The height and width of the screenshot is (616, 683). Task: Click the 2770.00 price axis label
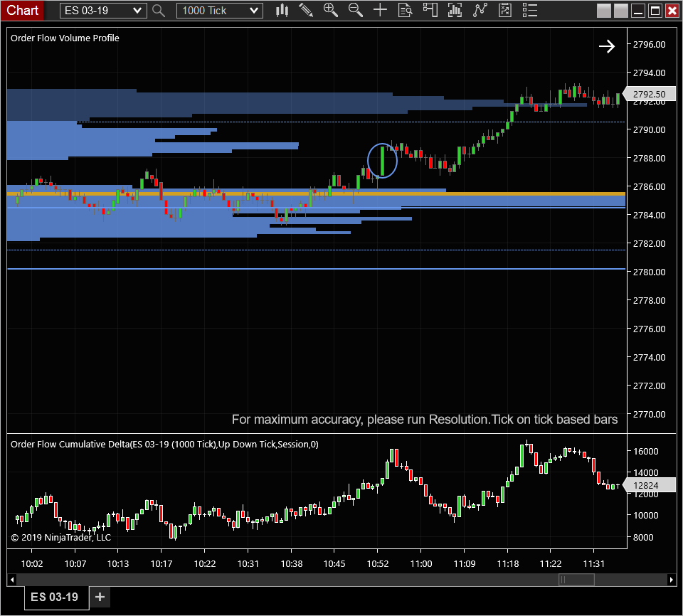pyautogui.click(x=649, y=414)
